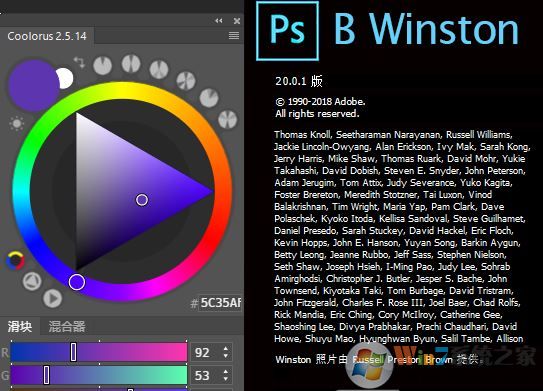Screen dimensions: 543x391
Task: Click the name Charles F. Rose III
Action: (382, 302)
